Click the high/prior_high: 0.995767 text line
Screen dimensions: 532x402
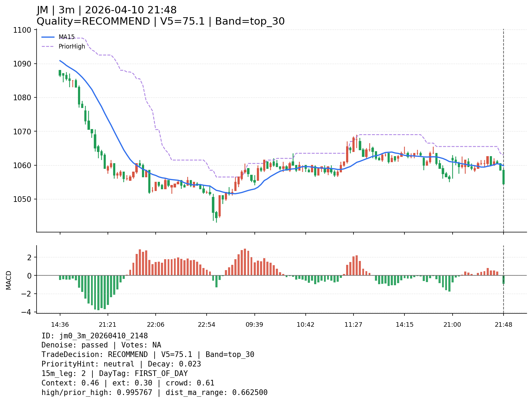click(154, 393)
